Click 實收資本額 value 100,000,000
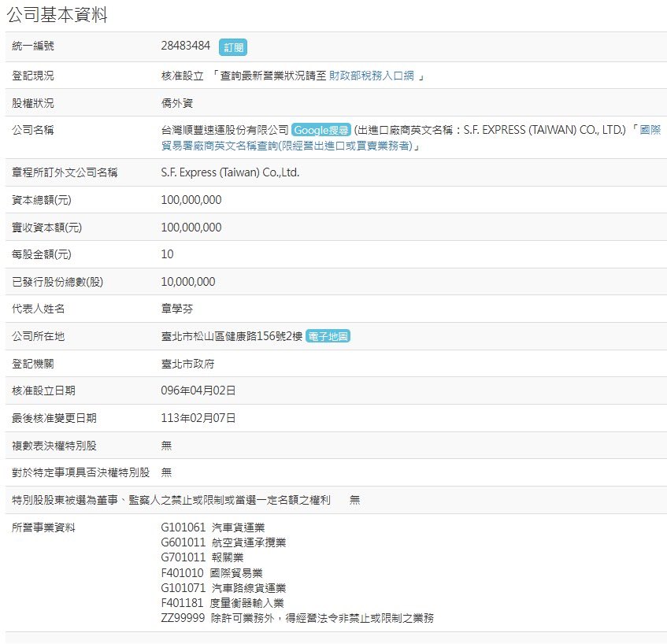 191,228
